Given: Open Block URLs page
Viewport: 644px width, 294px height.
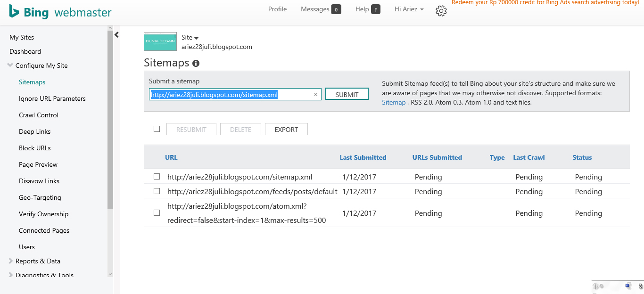Looking at the screenshot, I should click(35, 148).
